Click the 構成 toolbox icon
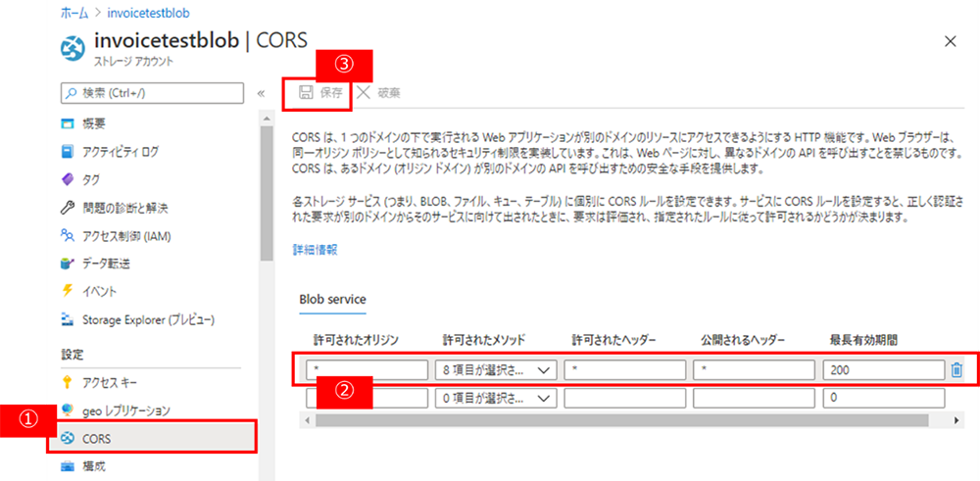 coord(68,466)
